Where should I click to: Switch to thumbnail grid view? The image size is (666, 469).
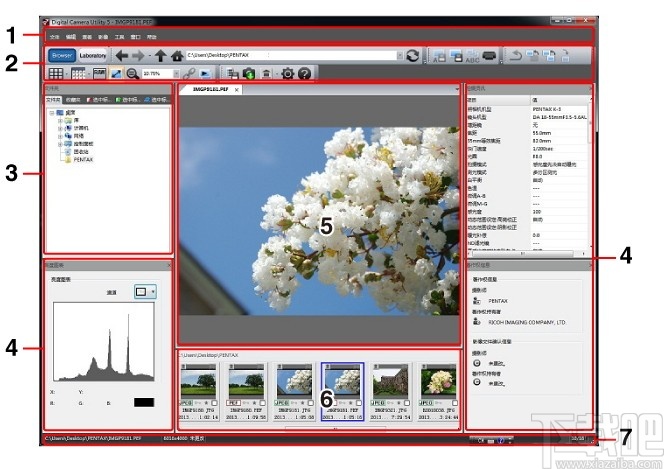(x=56, y=73)
